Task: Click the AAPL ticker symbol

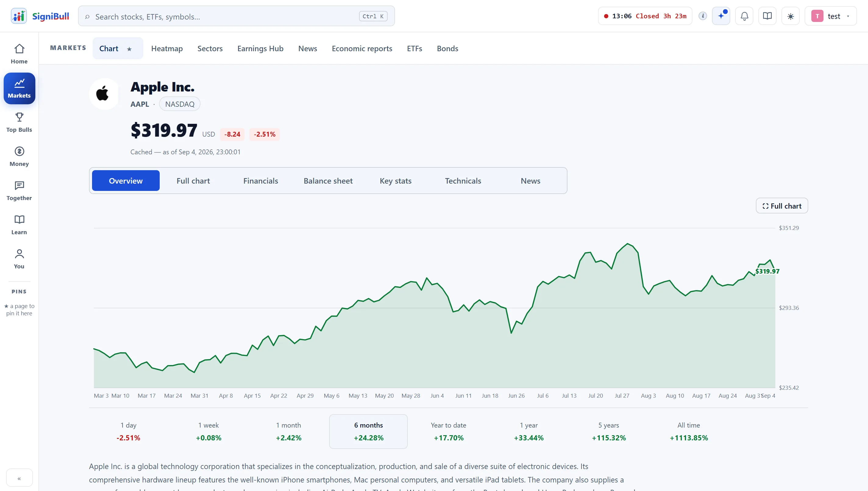Action: click(x=140, y=104)
